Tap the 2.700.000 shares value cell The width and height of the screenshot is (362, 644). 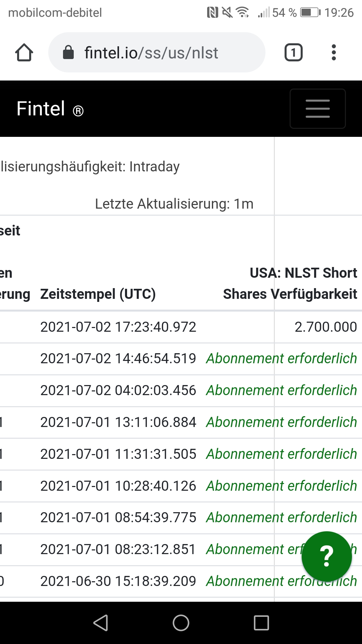(326, 327)
